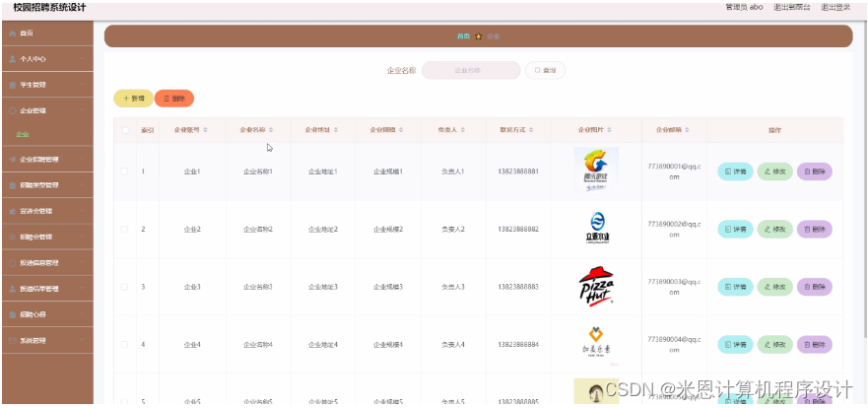Sort table by 企业图片 column arrows

[x=609, y=130]
